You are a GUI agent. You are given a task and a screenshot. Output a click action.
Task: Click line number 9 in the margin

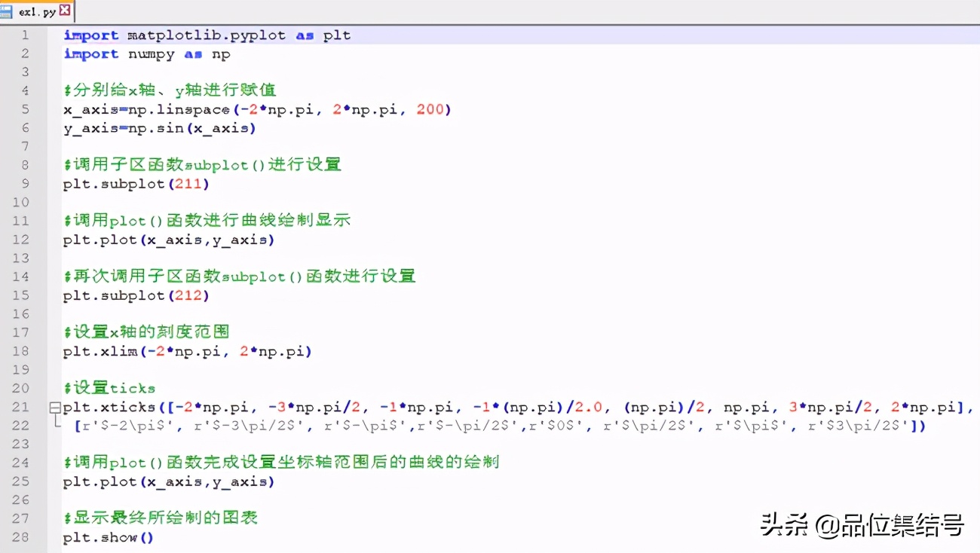[x=25, y=184]
